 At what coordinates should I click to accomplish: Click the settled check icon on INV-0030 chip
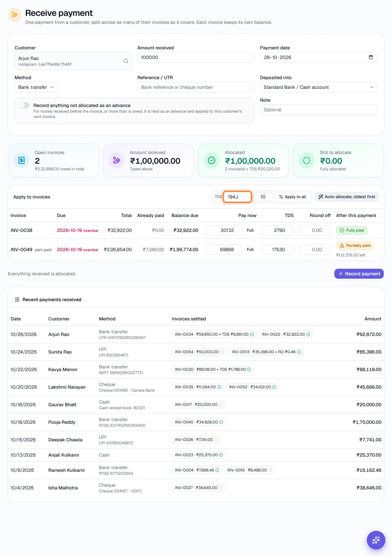(249, 369)
